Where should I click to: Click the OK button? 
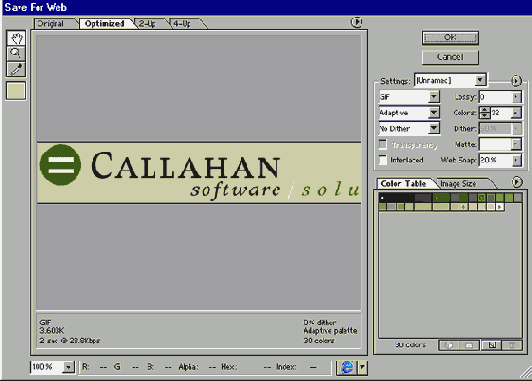pyautogui.click(x=450, y=38)
